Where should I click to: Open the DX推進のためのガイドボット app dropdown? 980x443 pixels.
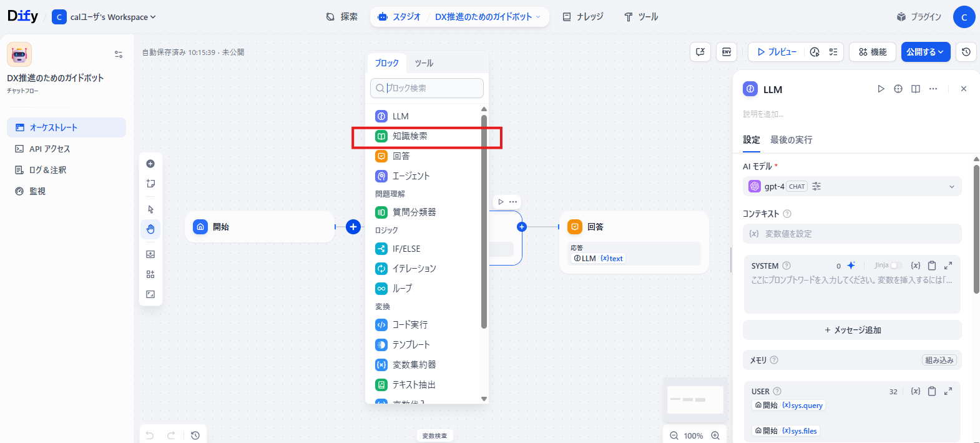[x=488, y=17]
